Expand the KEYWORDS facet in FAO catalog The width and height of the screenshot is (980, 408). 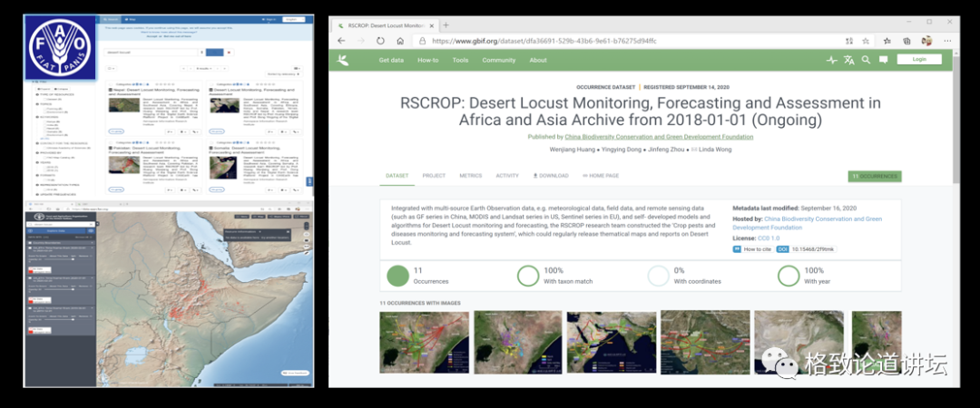pos(47,116)
